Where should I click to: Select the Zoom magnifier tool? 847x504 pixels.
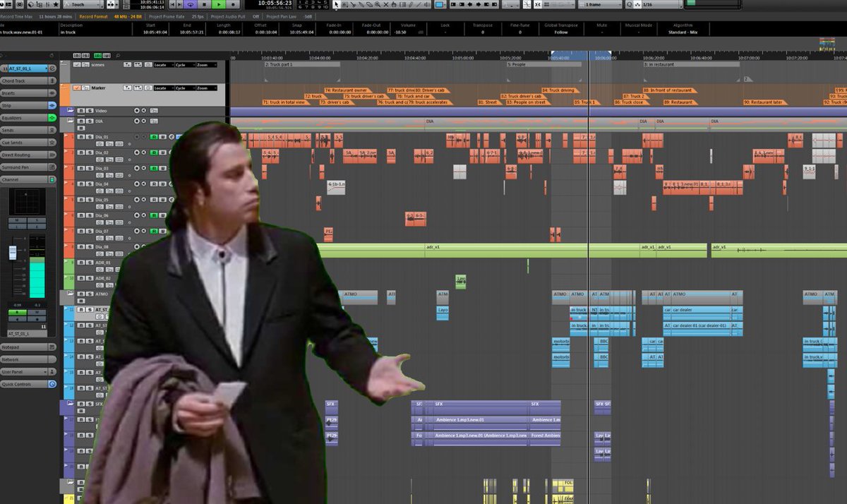[x=377, y=4]
